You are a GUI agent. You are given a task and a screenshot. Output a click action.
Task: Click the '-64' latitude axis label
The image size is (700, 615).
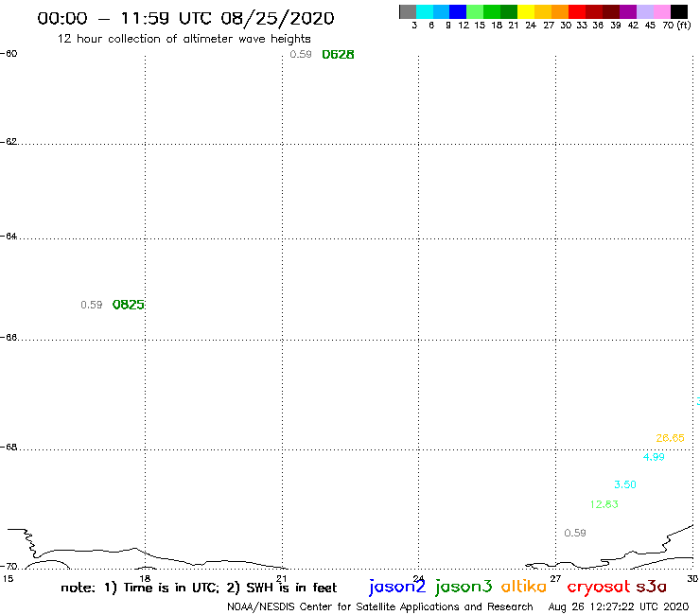click(x=9, y=236)
